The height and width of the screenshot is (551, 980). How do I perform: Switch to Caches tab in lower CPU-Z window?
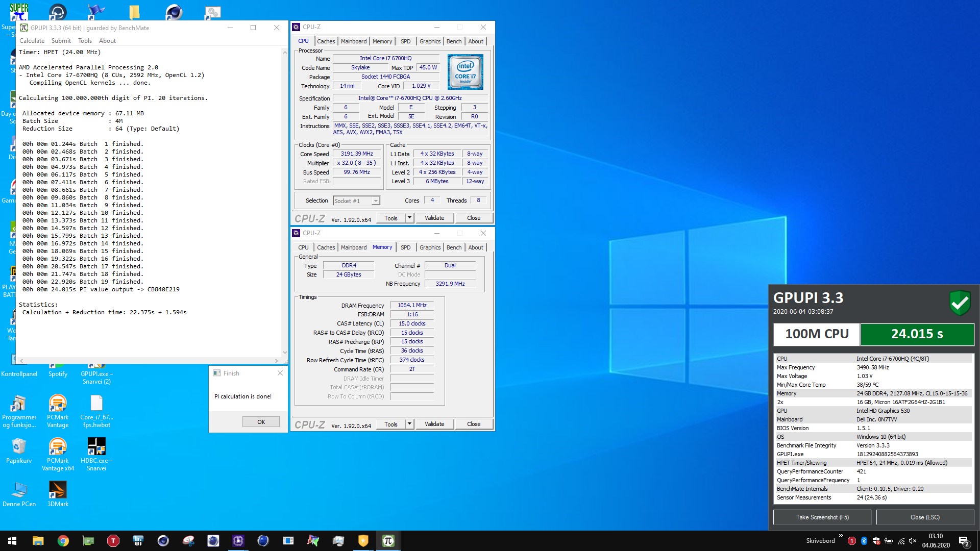point(326,247)
